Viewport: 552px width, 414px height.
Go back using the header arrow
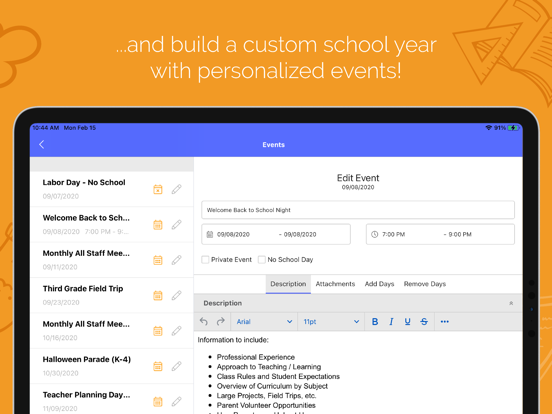pyautogui.click(x=42, y=144)
